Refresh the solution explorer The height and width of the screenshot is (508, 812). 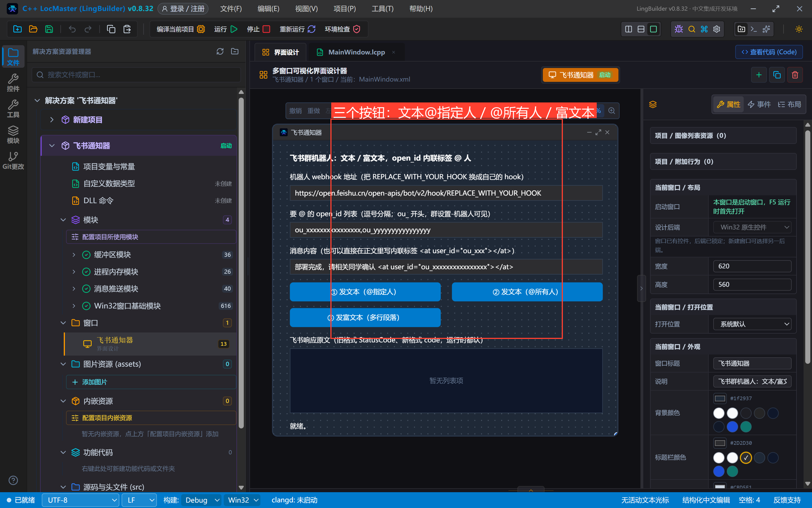220,51
